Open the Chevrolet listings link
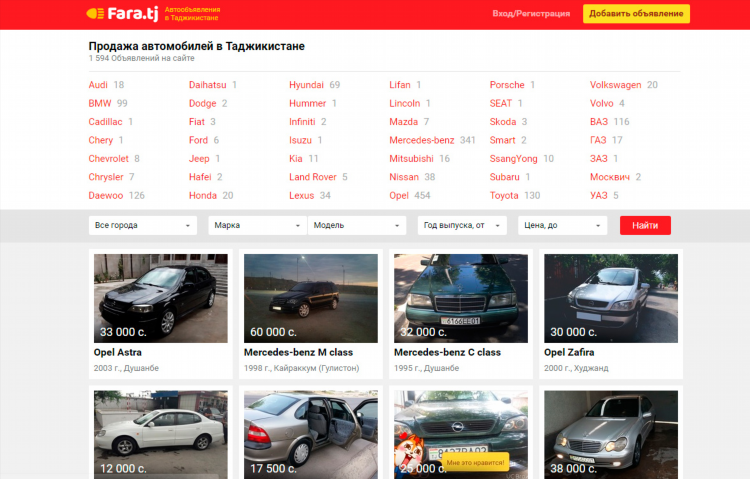Screen dimensions: 750x479 pyautogui.click(x=109, y=158)
